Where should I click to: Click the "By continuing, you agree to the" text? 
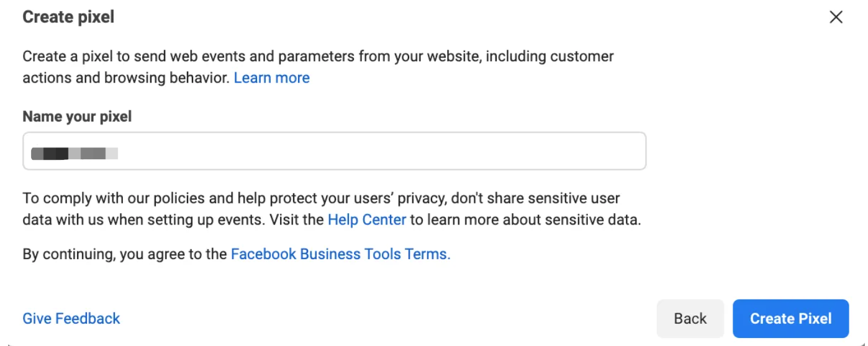pyautogui.click(x=124, y=254)
